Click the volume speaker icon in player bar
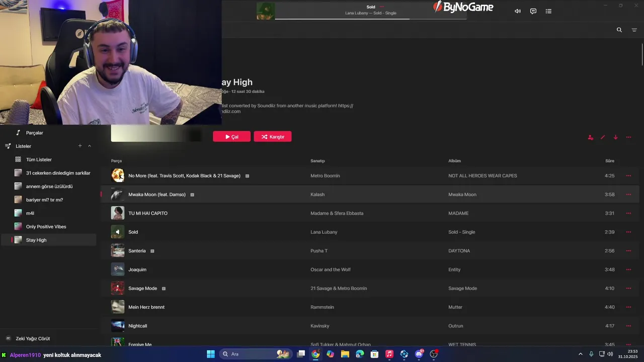 (x=517, y=11)
